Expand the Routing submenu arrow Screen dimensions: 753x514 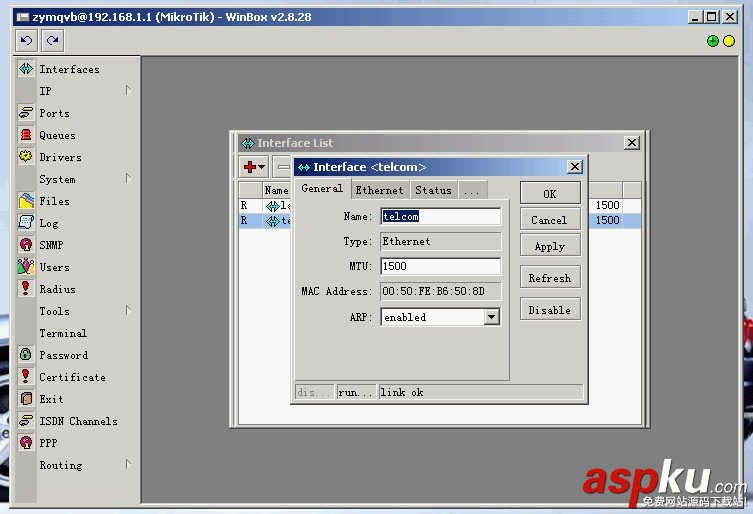tap(128, 464)
